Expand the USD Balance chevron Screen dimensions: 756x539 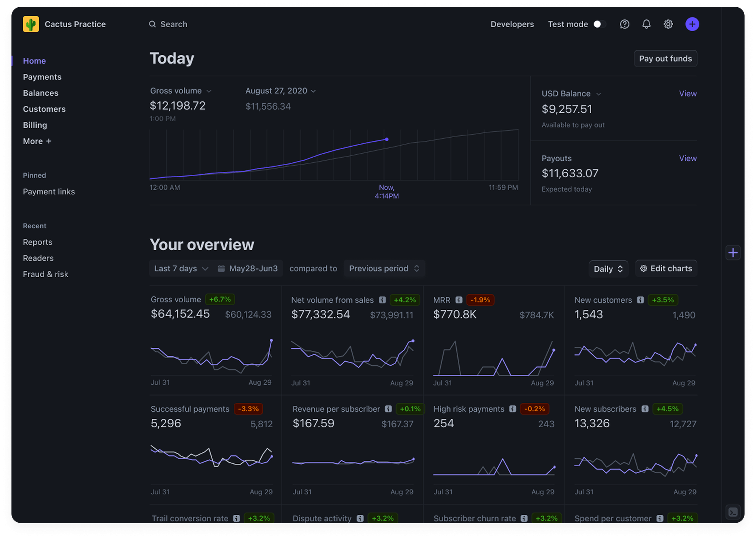point(599,93)
